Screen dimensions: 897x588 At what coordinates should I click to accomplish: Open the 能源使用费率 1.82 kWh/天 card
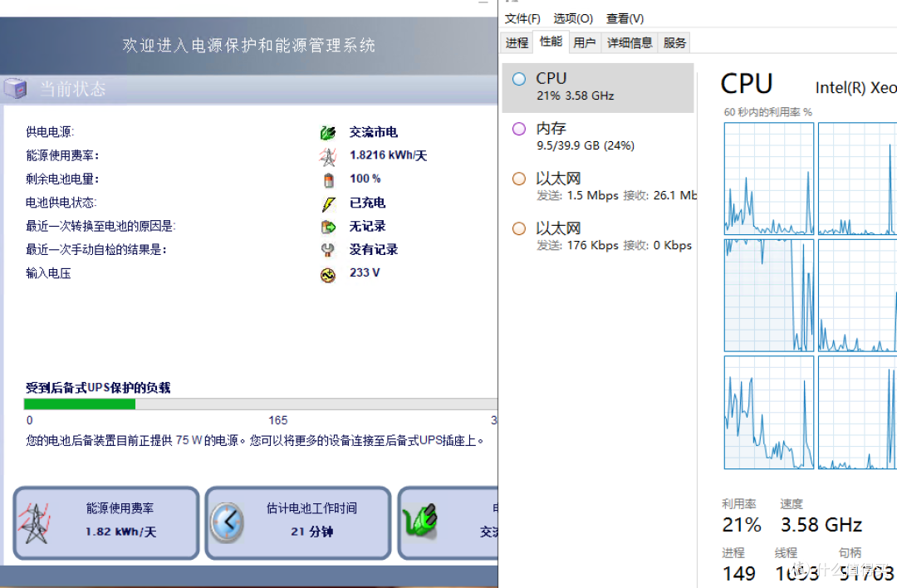106,522
